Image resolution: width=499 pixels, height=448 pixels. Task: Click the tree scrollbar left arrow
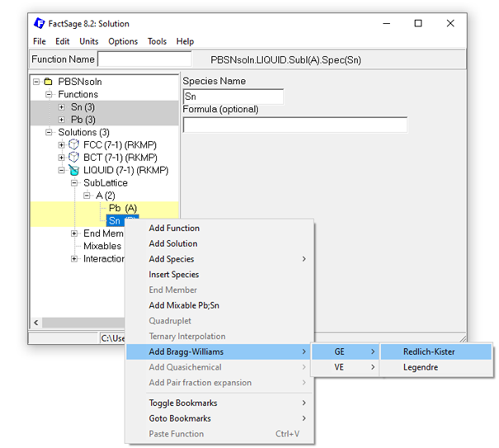[36, 323]
